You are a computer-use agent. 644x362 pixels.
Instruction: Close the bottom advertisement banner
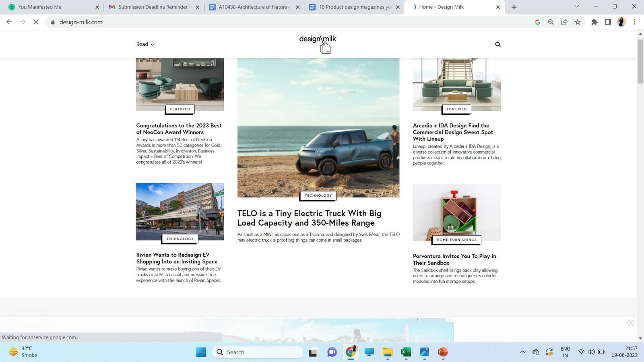pos(631,323)
